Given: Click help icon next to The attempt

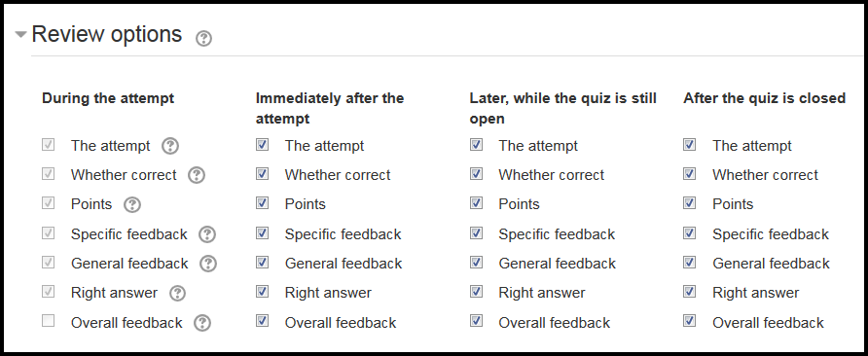Looking at the screenshot, I should coord(170,146).
